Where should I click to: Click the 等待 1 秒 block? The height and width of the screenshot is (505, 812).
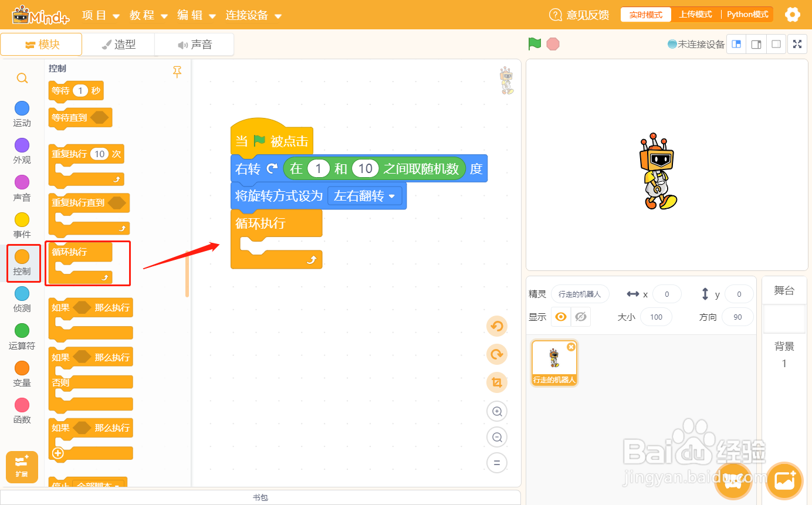coord(76,91)
